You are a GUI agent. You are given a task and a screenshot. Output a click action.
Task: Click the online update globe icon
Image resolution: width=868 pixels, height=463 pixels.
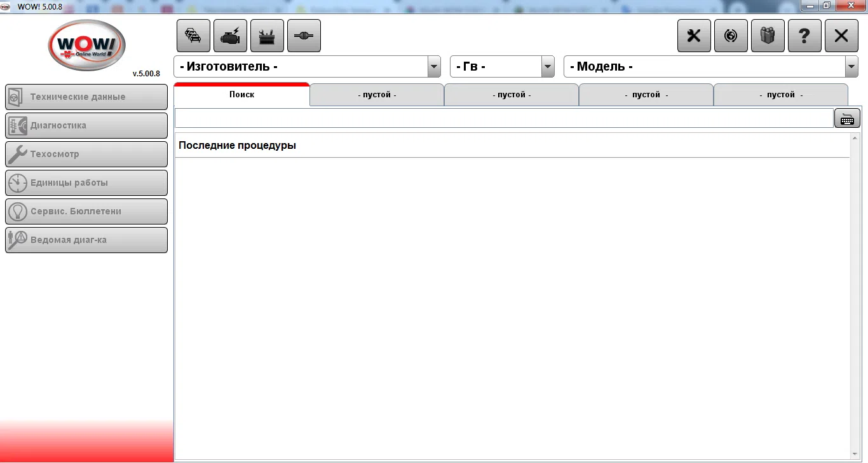(x=731, y=36)
